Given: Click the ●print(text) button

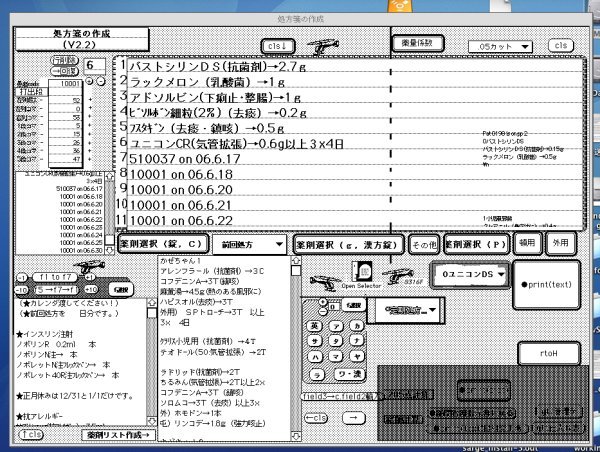Looking at the screenshot, I should (546, 284).
